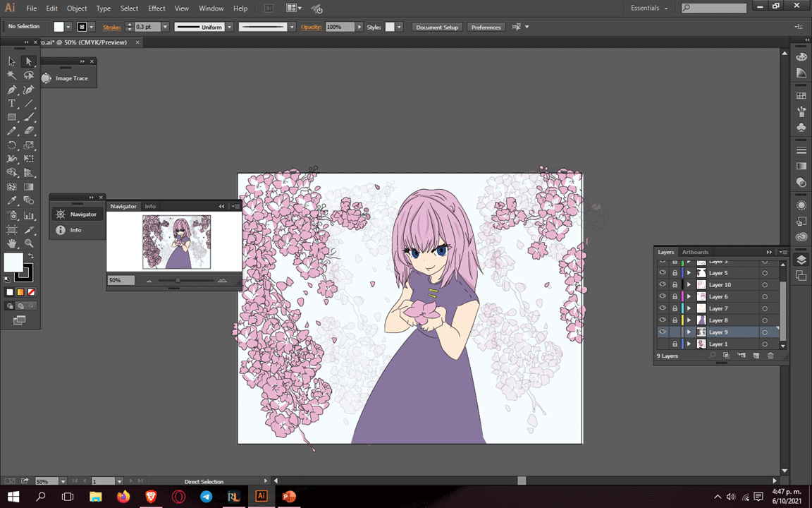The width and height of the screenshot is (812, 508).
Task: Show Layer 1 by clicking its visibility box
Action: pyautogui.click(x=663, y=344)
